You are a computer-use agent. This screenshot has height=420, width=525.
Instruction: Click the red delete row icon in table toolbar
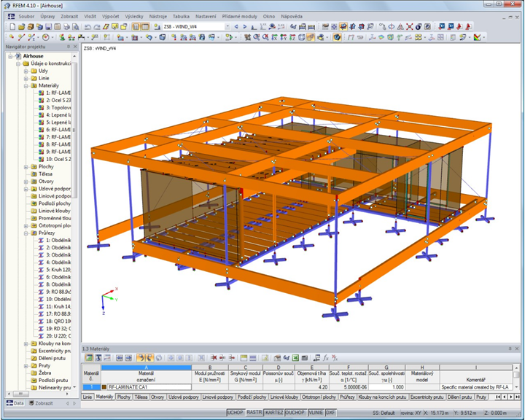click(x=214, y=358)
